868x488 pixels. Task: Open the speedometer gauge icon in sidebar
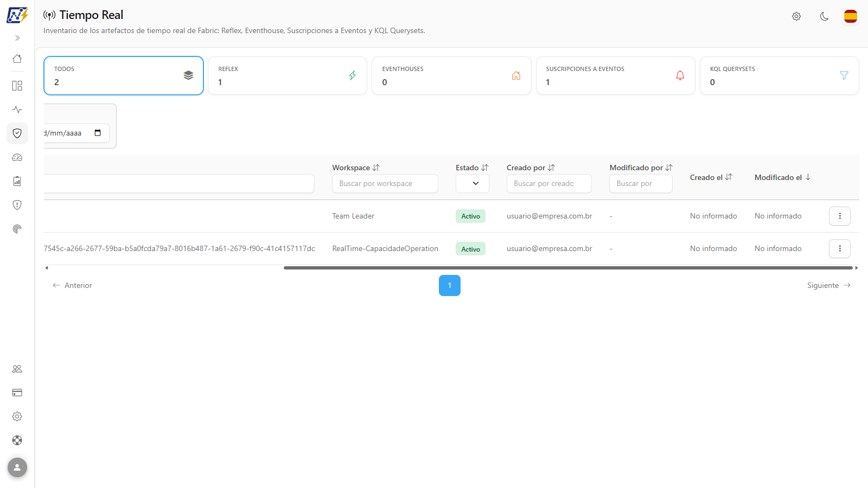17,157
